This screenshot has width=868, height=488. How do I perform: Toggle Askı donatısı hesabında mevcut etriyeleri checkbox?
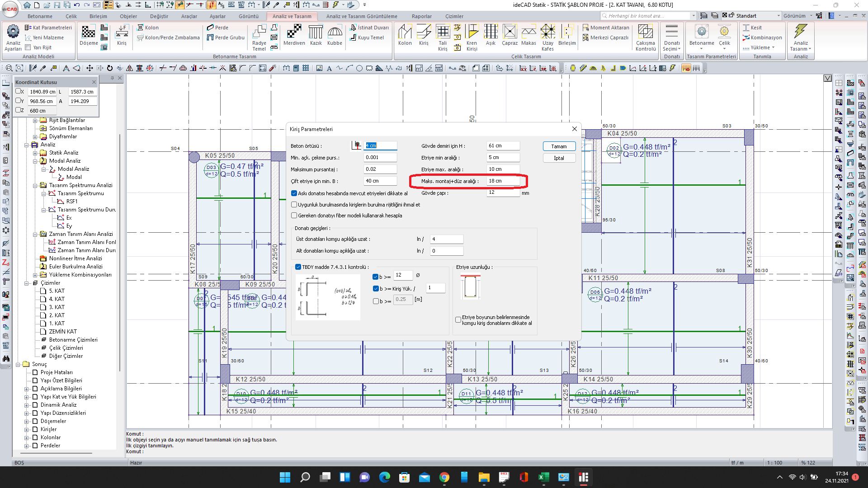click(x=294, y=193)
